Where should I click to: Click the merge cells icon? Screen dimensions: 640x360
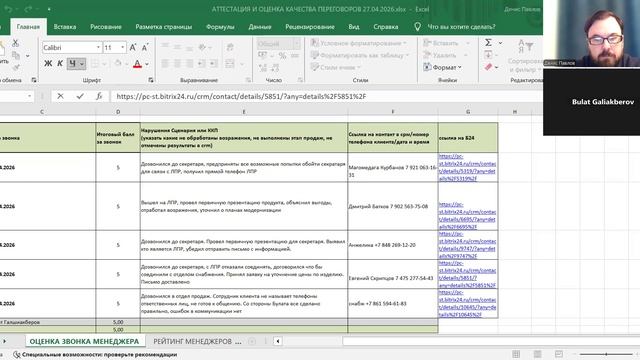230,64
